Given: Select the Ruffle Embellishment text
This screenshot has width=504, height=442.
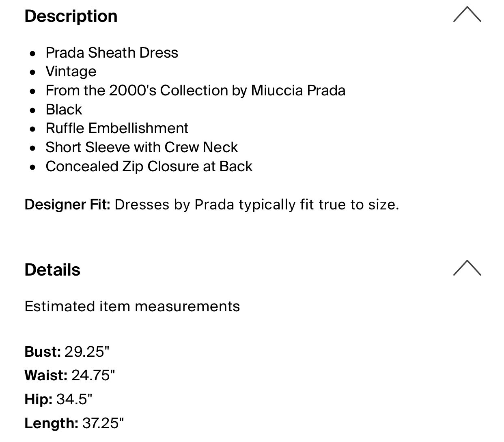Looking at the screenshot, I should tap(117, 128).
